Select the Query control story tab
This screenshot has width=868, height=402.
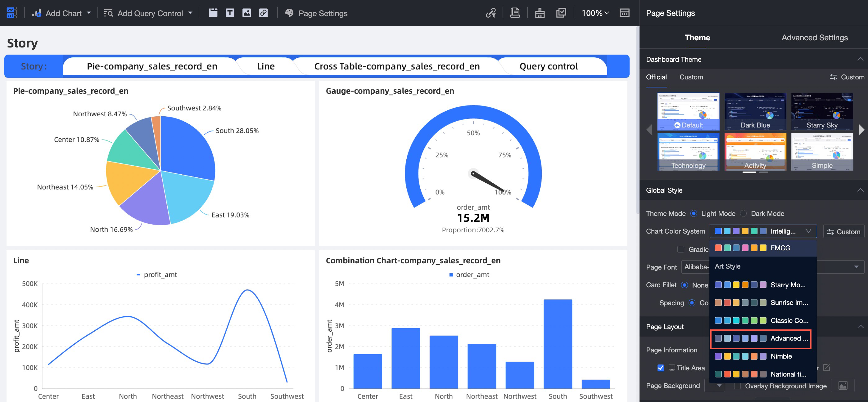point(548,66)
